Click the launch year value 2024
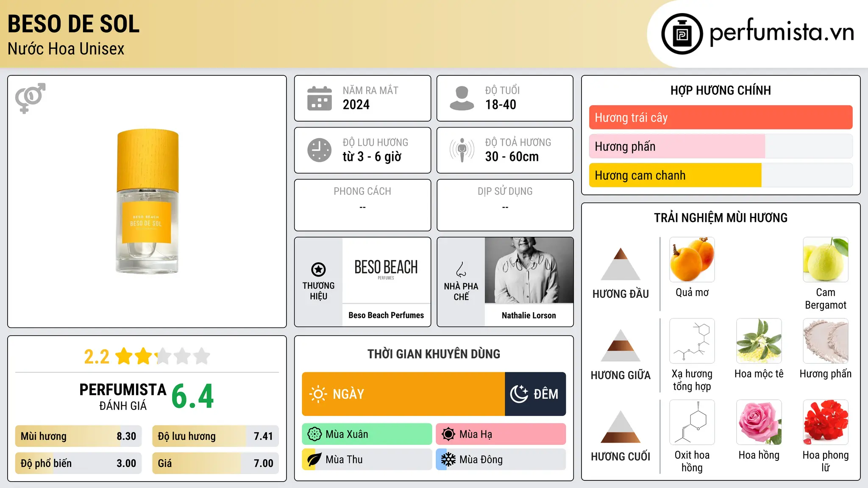Screen dimensions: 868x488 click(x=356, y=105)
